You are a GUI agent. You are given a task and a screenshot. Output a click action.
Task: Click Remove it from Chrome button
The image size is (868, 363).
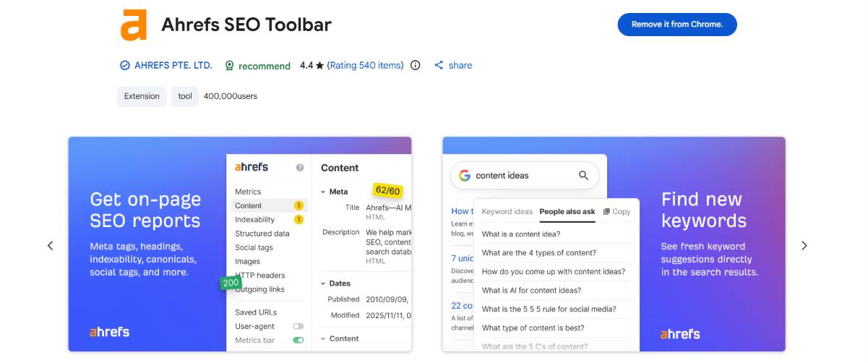[677, 24]
